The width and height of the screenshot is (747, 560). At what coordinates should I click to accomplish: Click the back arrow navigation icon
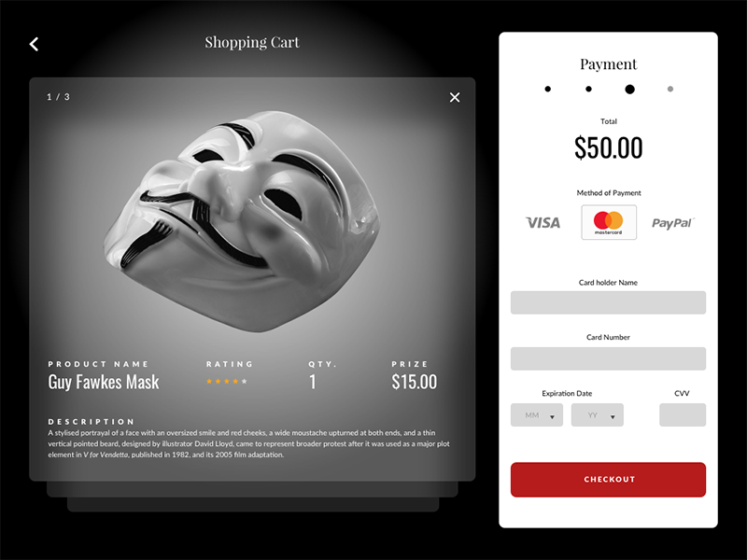(34, 44)
